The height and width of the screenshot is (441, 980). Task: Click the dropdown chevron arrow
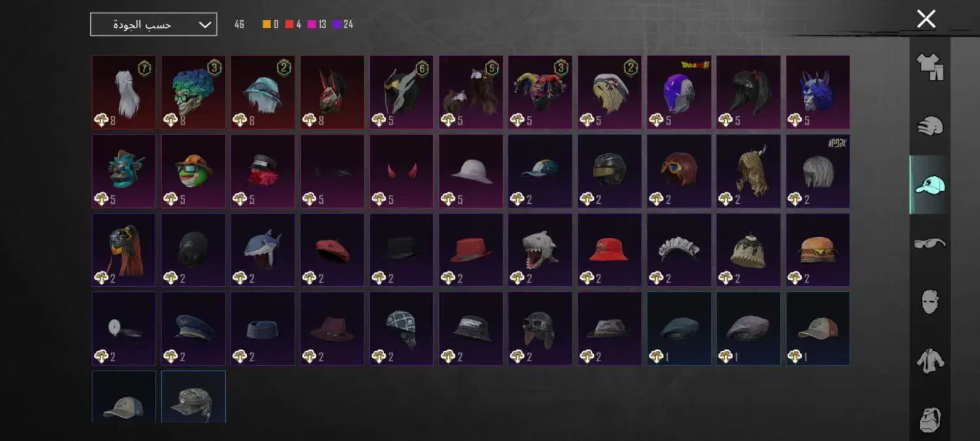[204, 25]
